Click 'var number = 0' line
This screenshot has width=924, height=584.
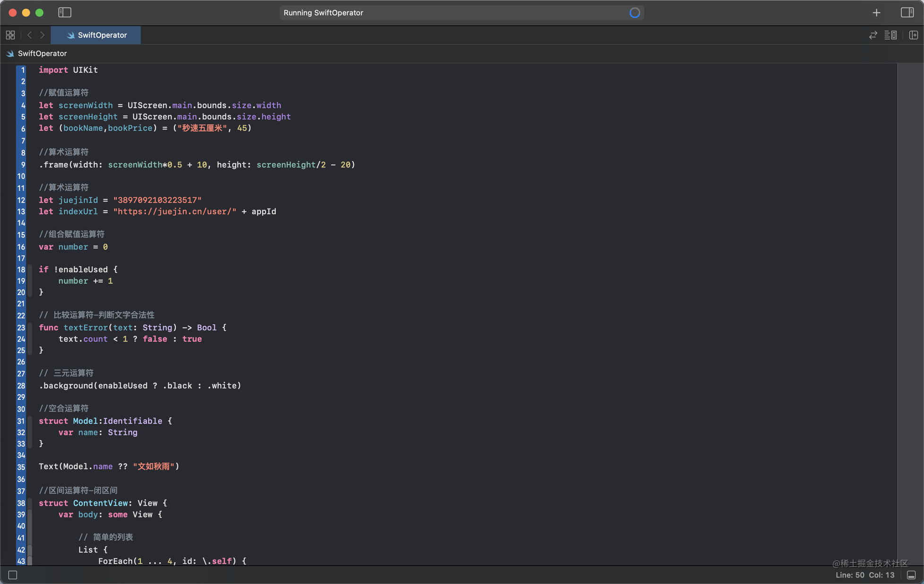(x=73, y=247)
